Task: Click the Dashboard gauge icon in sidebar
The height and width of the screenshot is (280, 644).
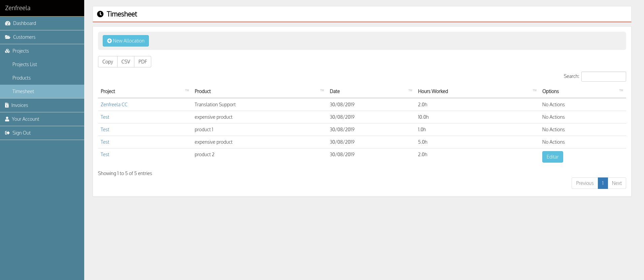Action: [x=8, y=23]
